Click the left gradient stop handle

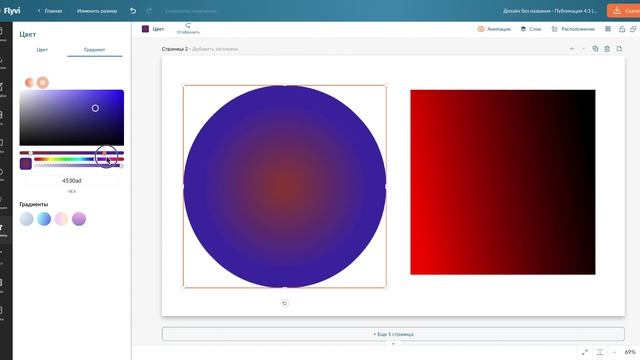click(x=31, y=153)
